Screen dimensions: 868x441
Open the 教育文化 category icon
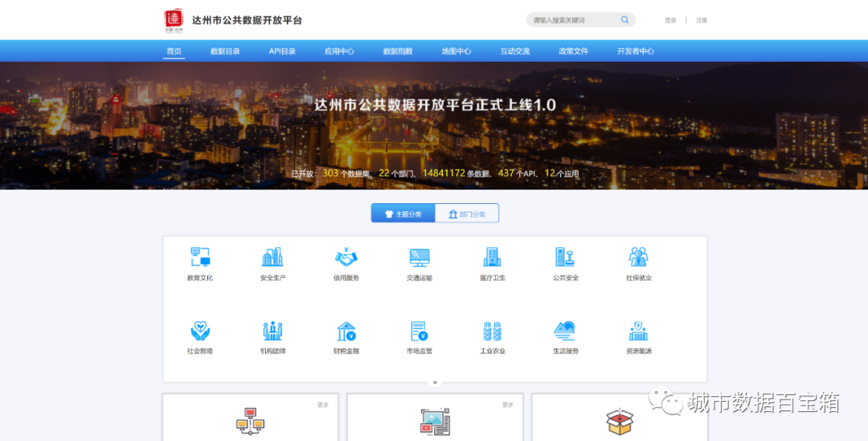click(x=200, y=257)
